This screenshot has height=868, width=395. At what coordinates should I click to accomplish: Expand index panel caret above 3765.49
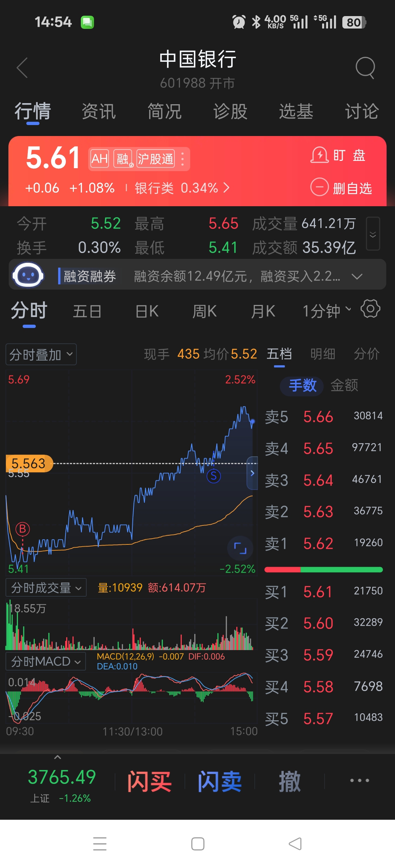click(57, 757)
